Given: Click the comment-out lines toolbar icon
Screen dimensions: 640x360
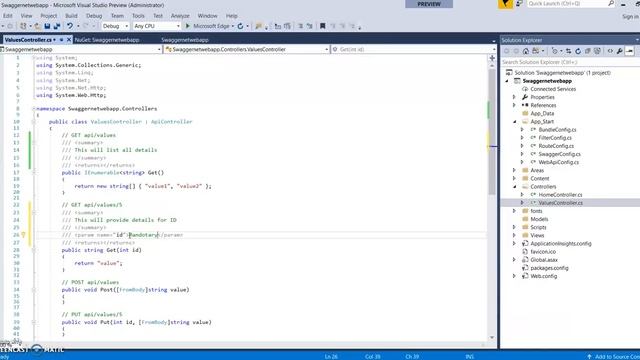Looking at the screenshot, I should 300,26.
